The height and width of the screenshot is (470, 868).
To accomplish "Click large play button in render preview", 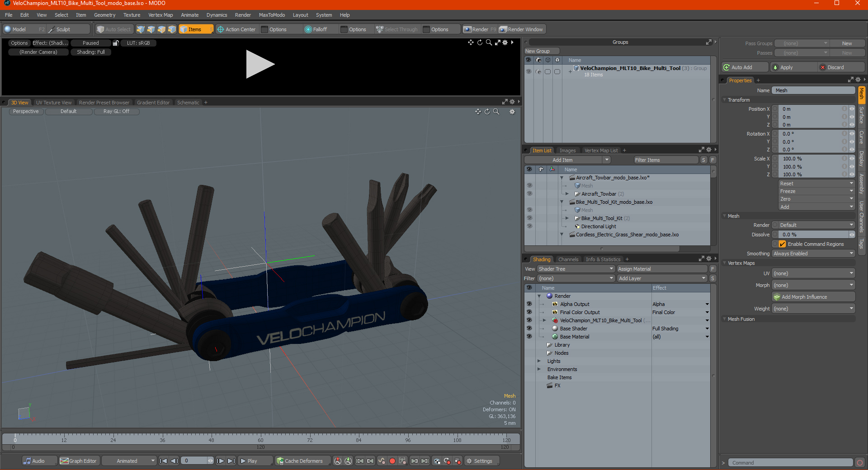I will [x=260, y=64].
